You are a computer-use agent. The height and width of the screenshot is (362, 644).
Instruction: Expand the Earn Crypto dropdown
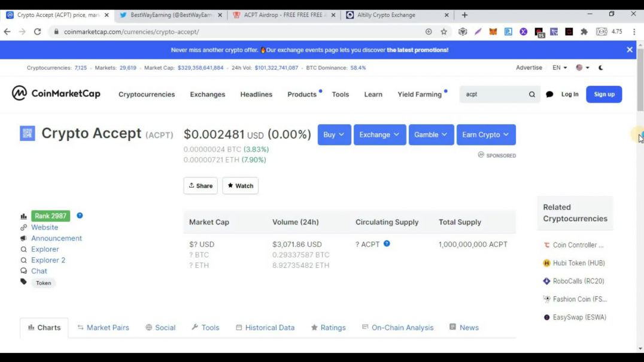(486, 134)
